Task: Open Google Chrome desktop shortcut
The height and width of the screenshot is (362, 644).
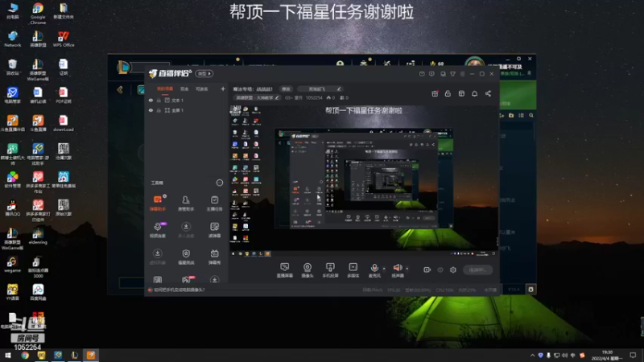Action: click(38, 14)
